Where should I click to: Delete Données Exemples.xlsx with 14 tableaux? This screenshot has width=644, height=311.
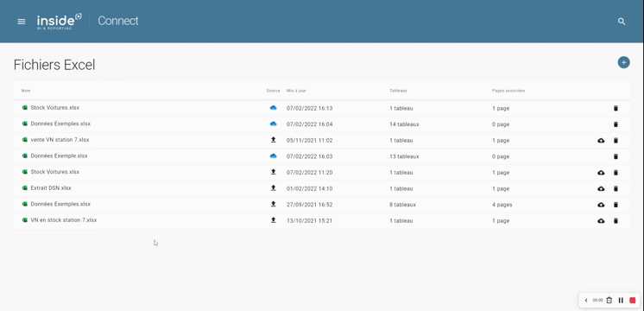click(616, 124)
